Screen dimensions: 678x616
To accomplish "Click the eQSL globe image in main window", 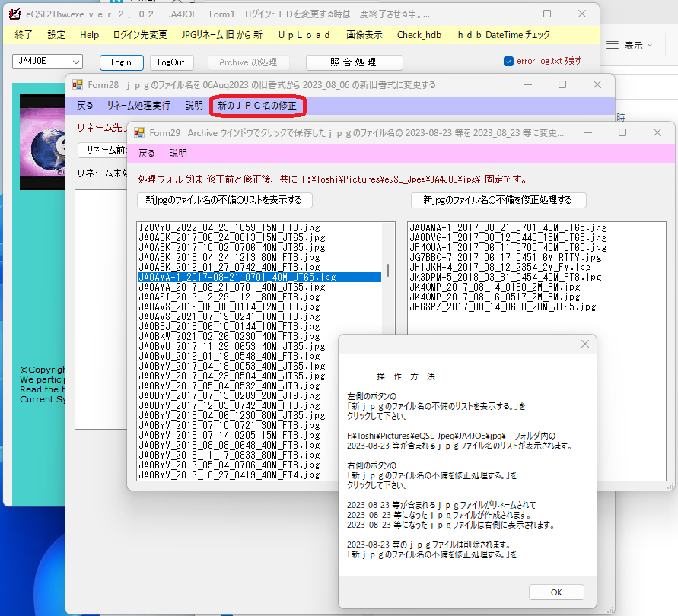I will click(43, 142).
